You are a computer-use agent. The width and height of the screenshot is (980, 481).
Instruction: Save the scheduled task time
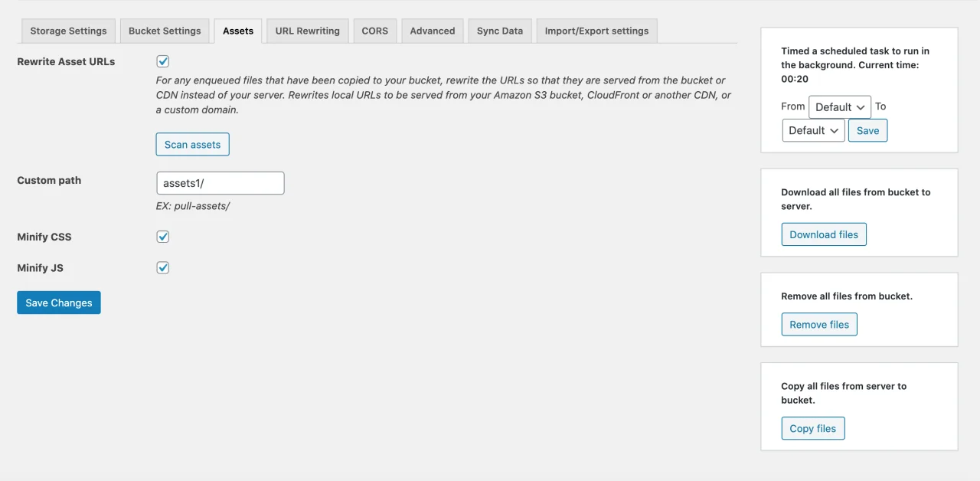867,130
